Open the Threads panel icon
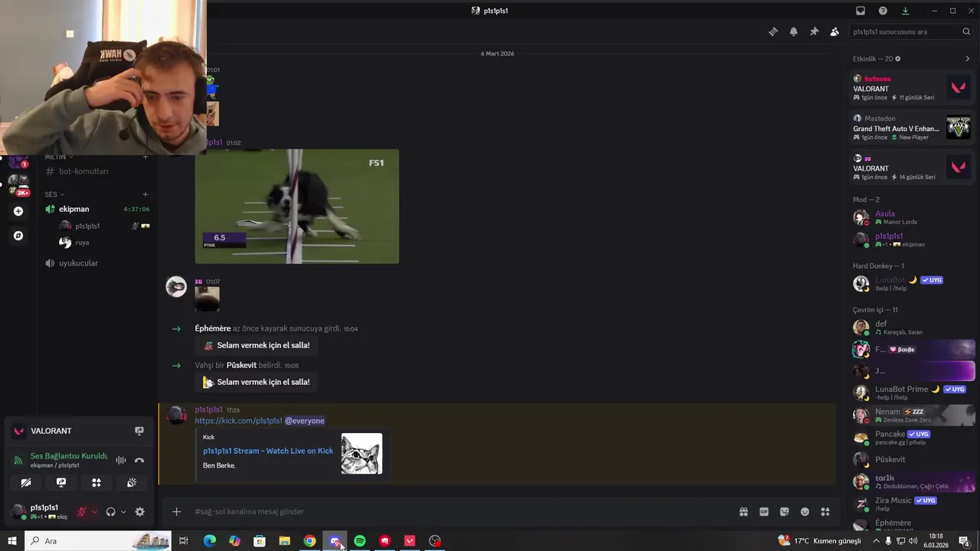This screenshot has height=551, width=980. tap(773, 31)
